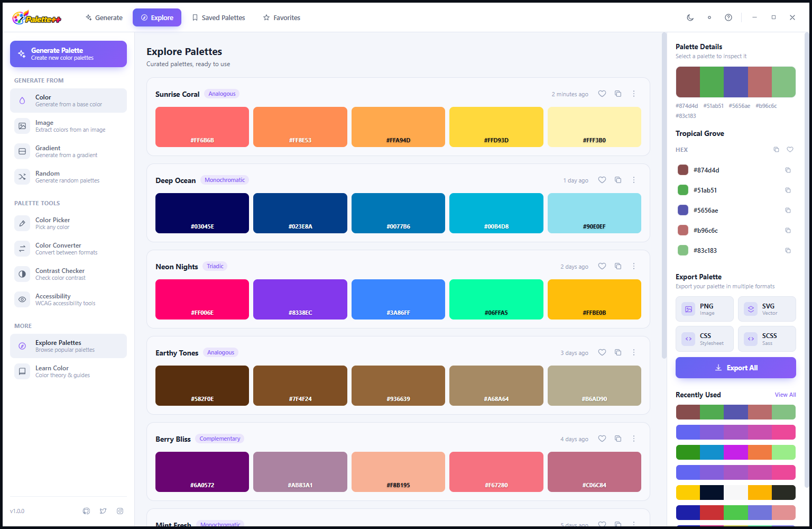
Task: Open the help question mark icon
Action: [728, 17]
